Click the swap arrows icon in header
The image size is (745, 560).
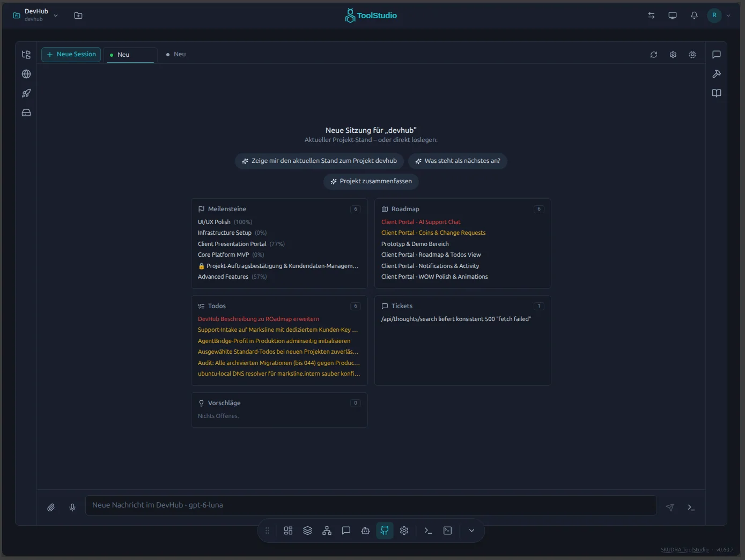click(651, 16)
